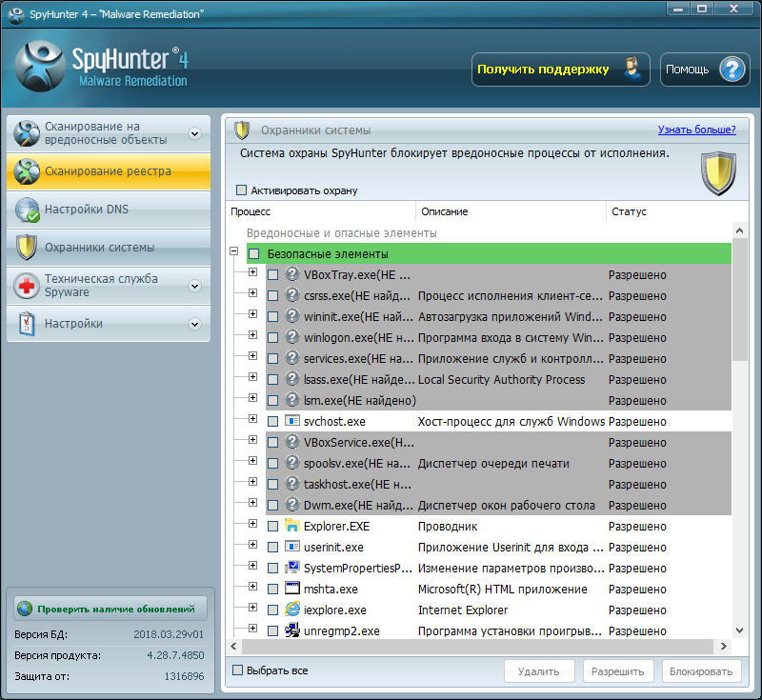Open 'Сканирование реестра' section
This screenshot has width=762, height=700.
click(x=109, y=171)
